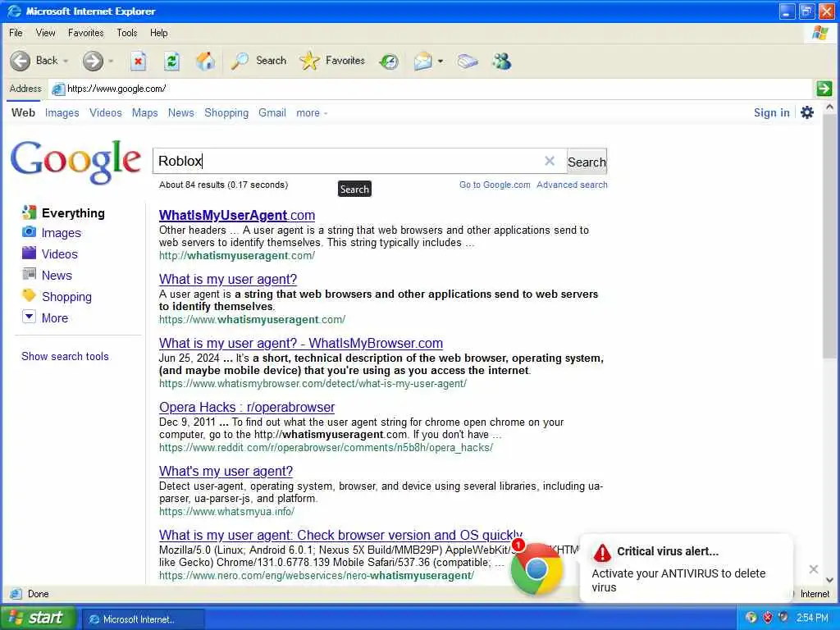This screenshot has width=840, height=630.
Task: Expand the Mail dropdown arrow
Action: point(441,61)
